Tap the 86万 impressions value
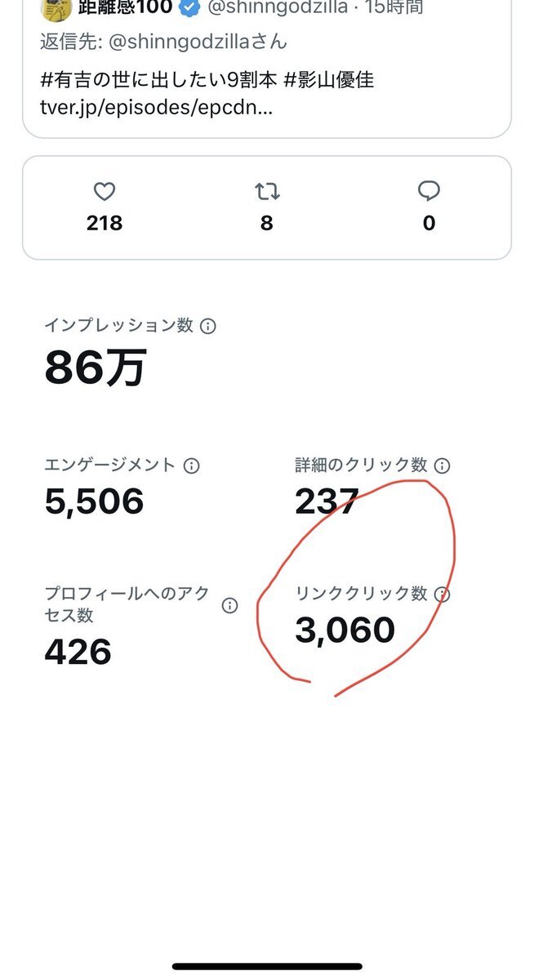The height and width of the screenshot is (980, 534). 96,368
